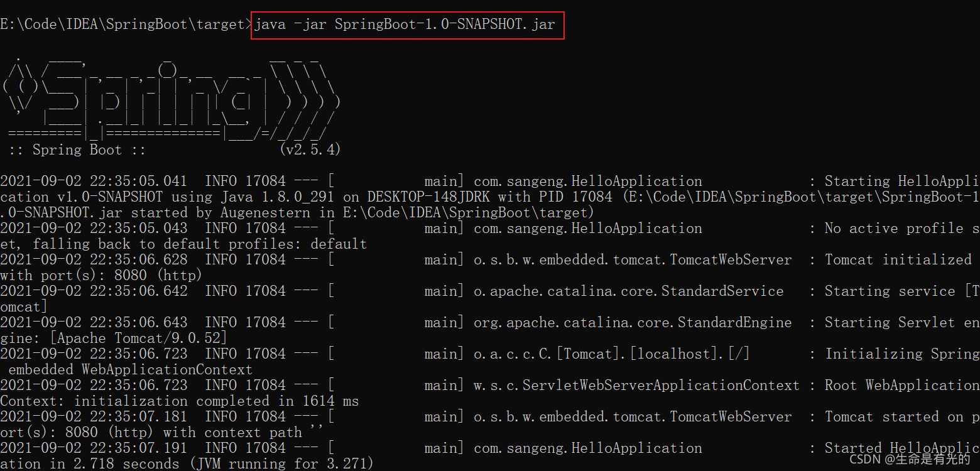Click timestamp 2021-09-02 22:35:05.043
The height and width of the screenshot is (471, 980).
[x=94, y=229]
